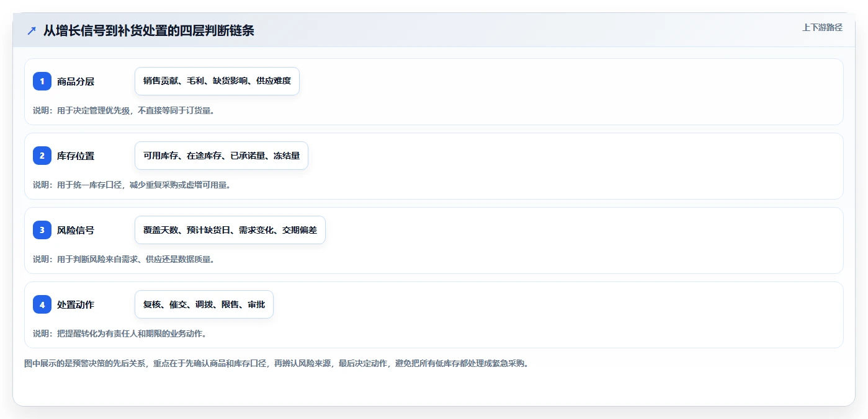This screenshot has width=868, height=419.
Task: Select step number 2 badge
Action: coord(42,156)
